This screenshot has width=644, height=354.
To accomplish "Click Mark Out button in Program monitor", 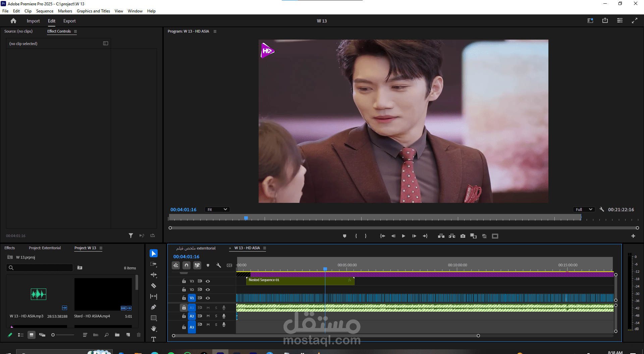I will click(366, 236).
